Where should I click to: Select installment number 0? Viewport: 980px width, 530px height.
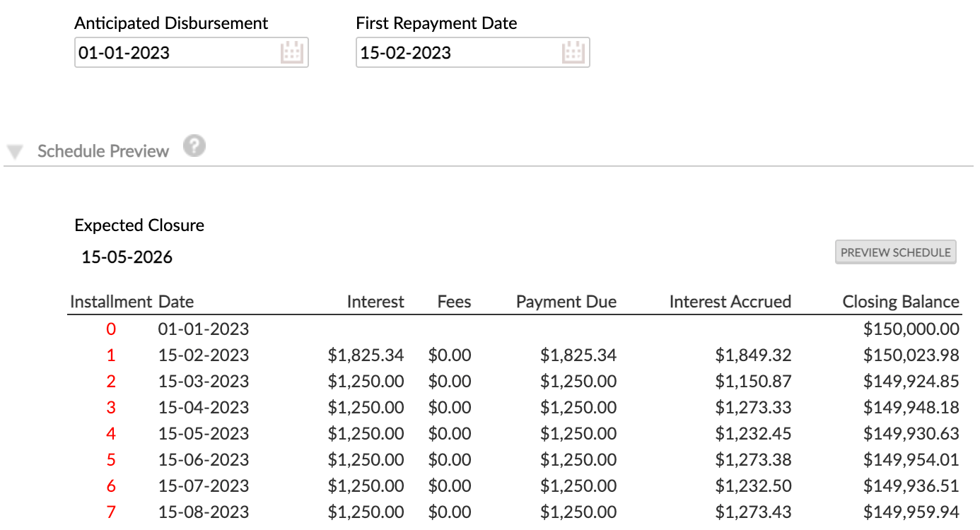pos(111,329)
